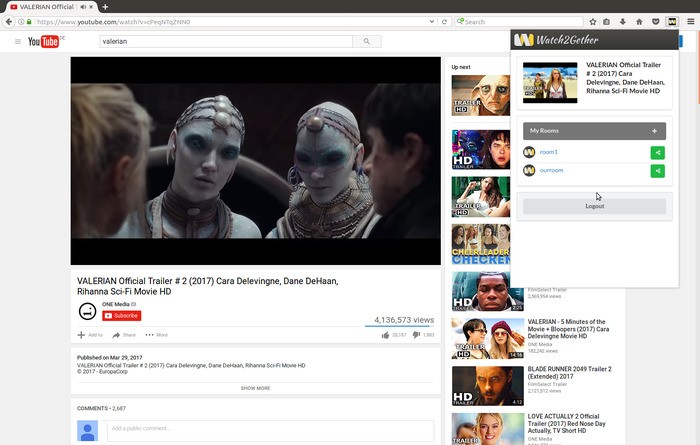The width and height of the screenshot is (700, 445).
Task: Focus the YouTube search field containing valerian
Action: (x=226, y=42)
